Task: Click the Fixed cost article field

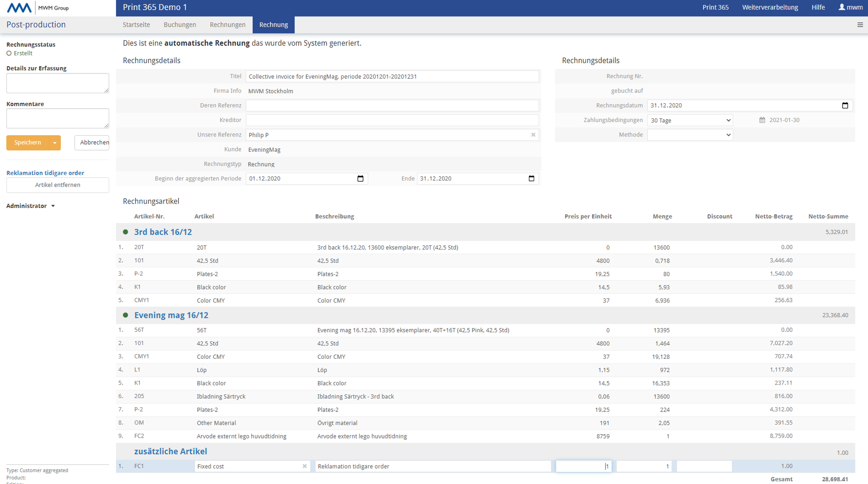Action: click(252, 466)
